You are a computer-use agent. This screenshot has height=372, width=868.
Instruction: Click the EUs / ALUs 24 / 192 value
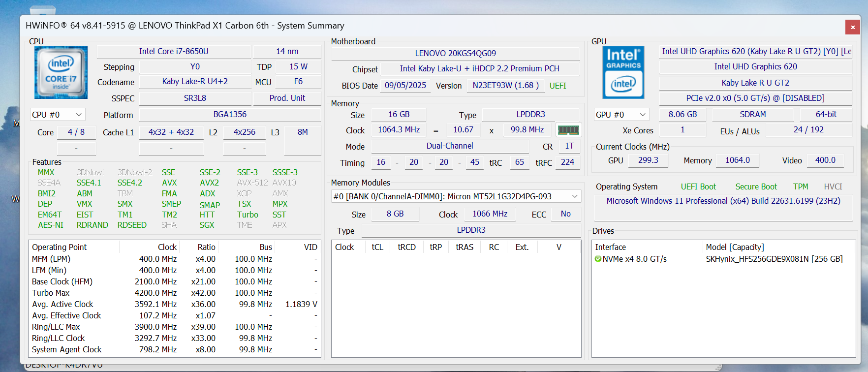click(x=809, y=129)
